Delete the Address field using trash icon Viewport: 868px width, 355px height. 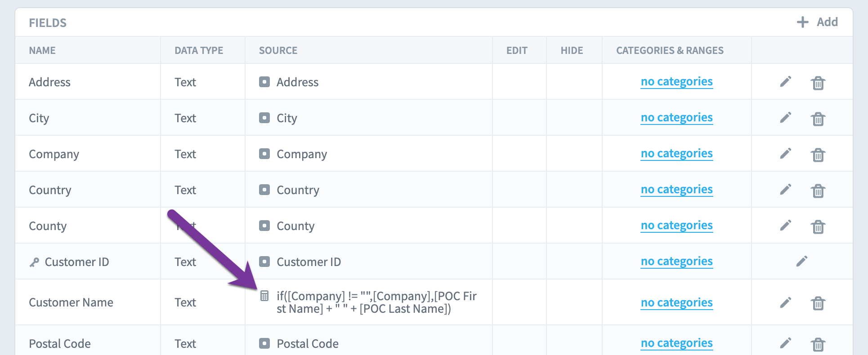coord(818,83)
